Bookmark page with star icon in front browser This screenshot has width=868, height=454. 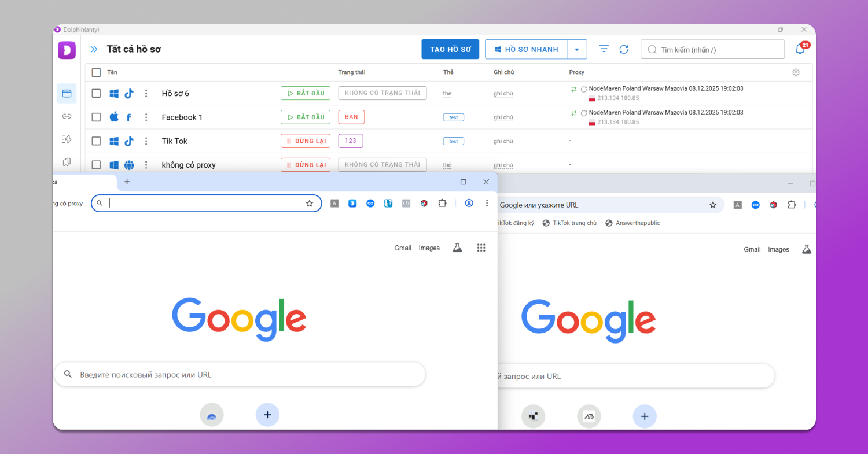310,203
